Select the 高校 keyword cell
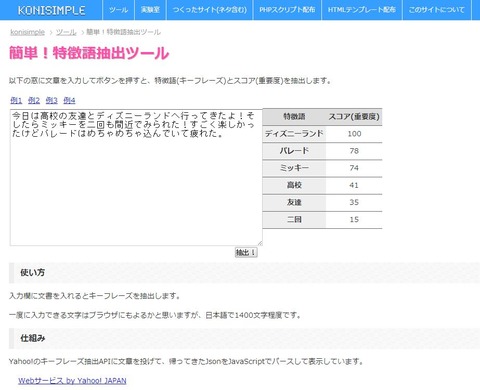This screenshot has width=480, height=390. [294, 185]
